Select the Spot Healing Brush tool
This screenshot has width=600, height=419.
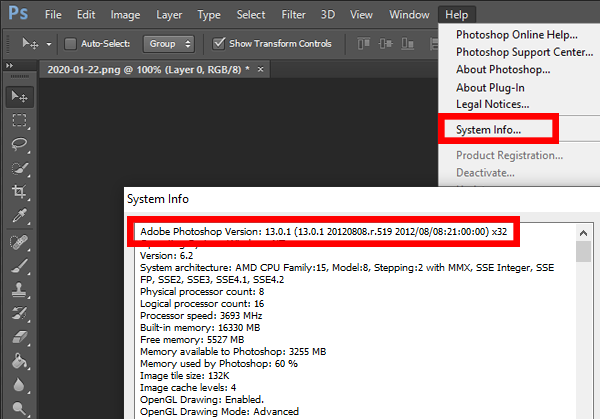pyautogui.click(x=20, y=242)
